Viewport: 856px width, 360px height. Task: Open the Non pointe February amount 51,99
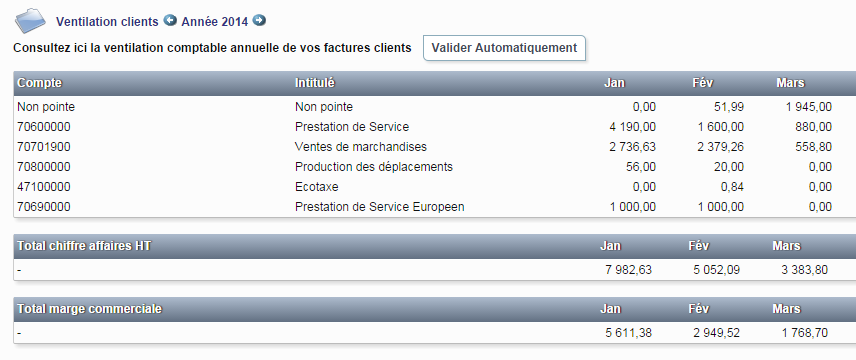click(728, 107)
